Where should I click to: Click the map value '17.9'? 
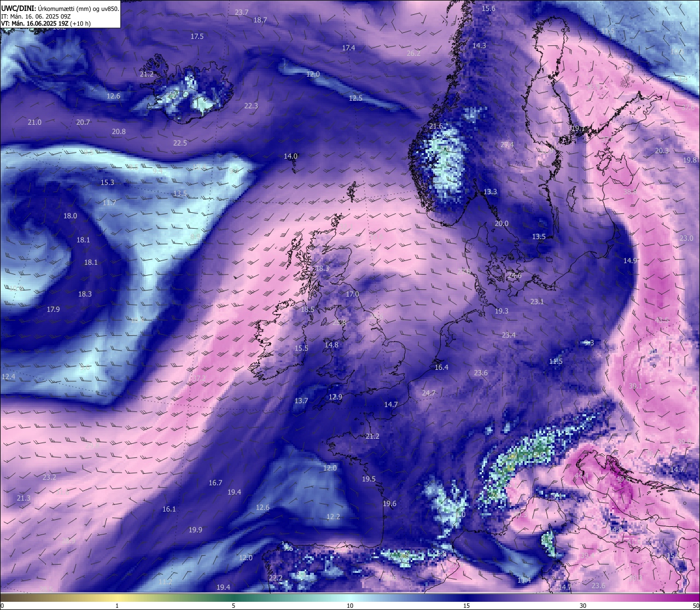click(x=53, y=309)
